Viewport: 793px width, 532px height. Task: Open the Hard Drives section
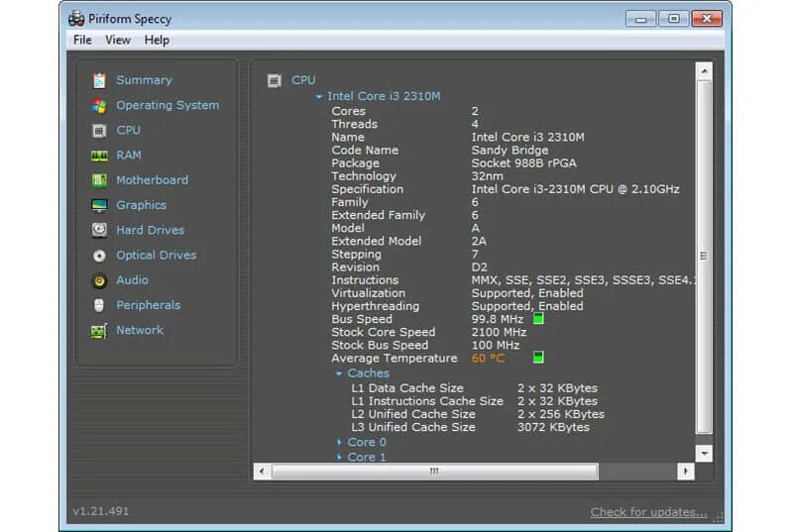point(151,230)
